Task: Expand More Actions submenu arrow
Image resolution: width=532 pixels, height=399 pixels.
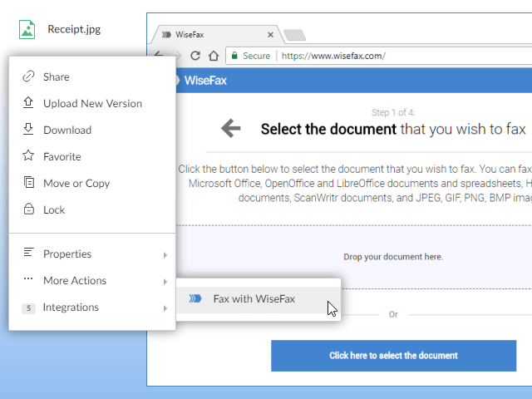Action: point(165,282)
